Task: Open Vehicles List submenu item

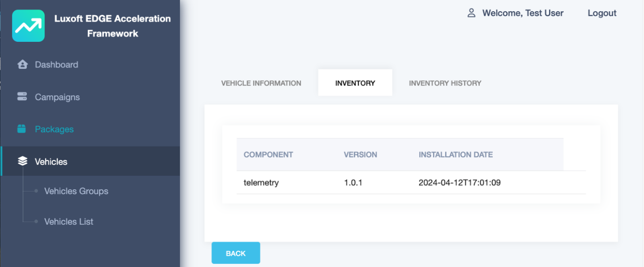Action: point(69,222)
